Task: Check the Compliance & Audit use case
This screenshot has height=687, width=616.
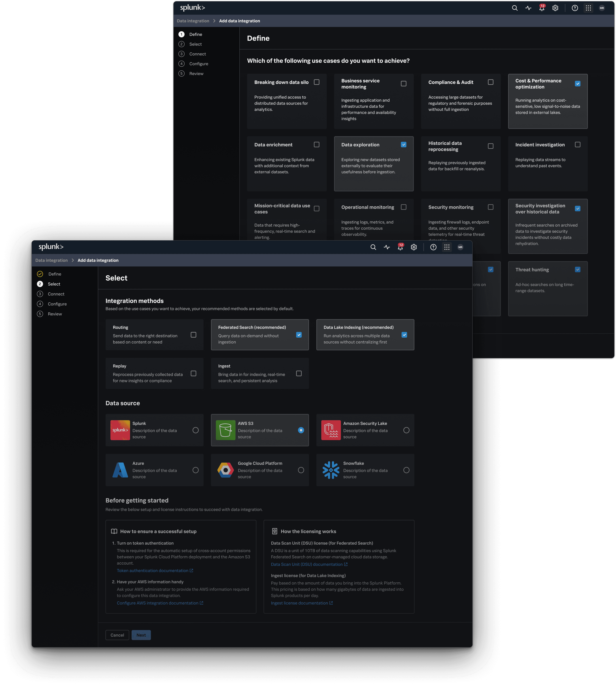Action: tap(490, 82)
